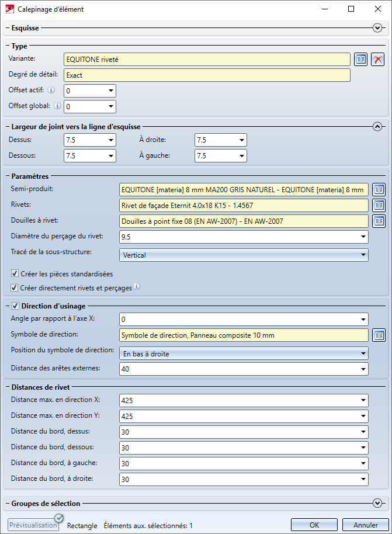Viewport: 392px width, 534px height.
Task: Open Tracé de la sous-structure dropdown
Action: [x=244, y=255]
